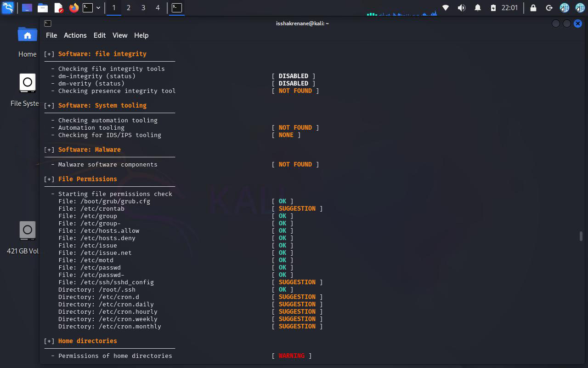The height and width of the screenshot is (368, 588).
Task: Click the terminal vertical scrollbar handle
Action: point(581,236)
